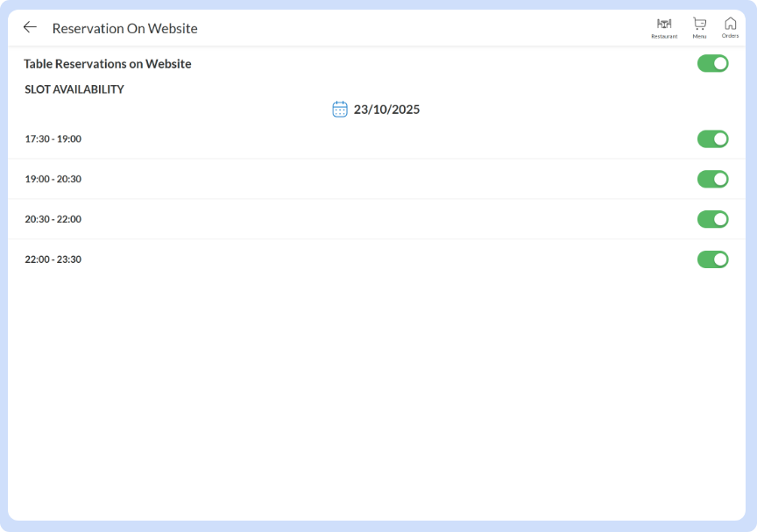Select the 17:30 - 19:00 slot label
This screenshot has width=757, height=532.
click(x=53, y=138)
